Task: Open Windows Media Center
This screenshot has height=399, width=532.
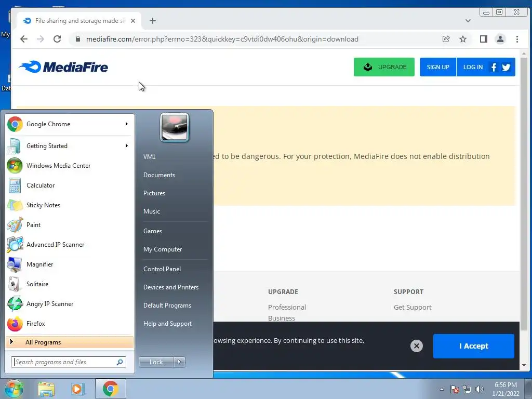Action: pyautogui.click(x=70, y=166)
